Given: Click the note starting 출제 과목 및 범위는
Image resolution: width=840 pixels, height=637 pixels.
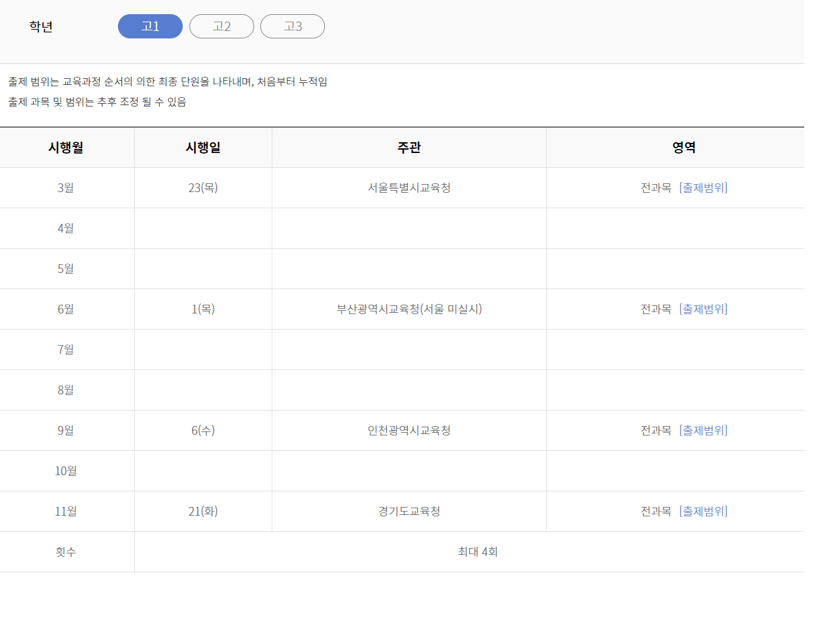Looking at the screenshot, I should 97,102.
